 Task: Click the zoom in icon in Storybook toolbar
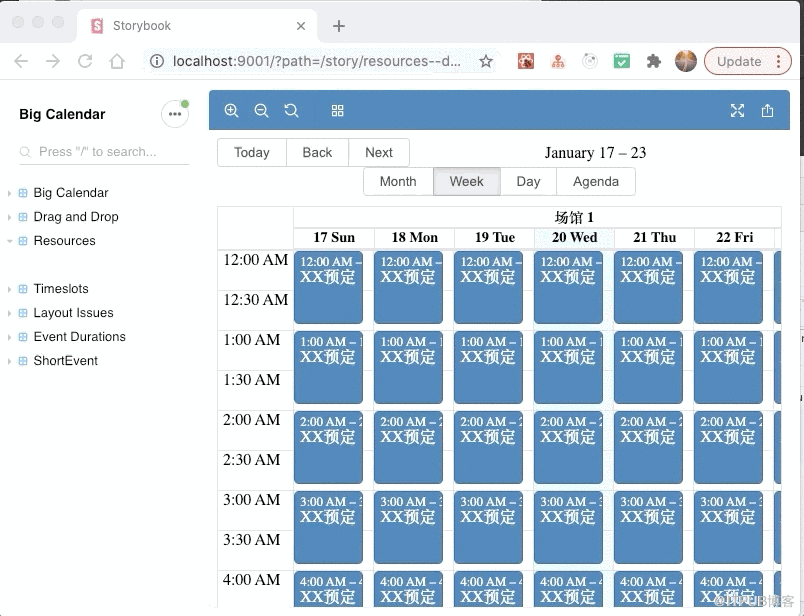click(231, 110)
